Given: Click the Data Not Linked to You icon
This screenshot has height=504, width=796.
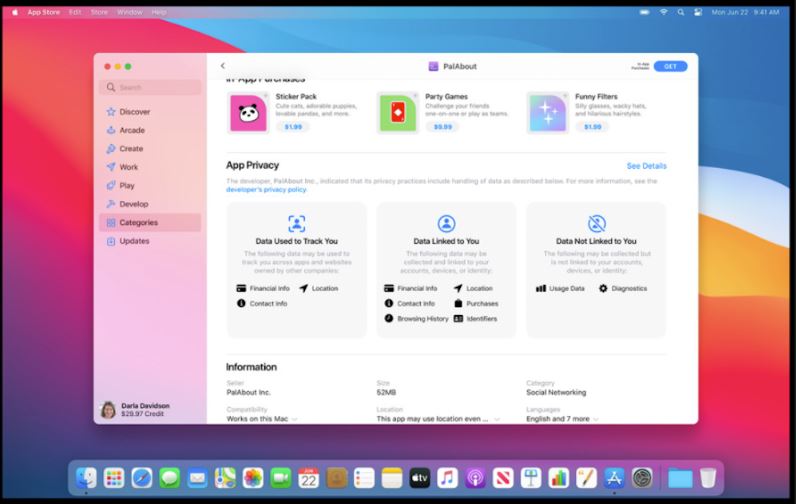Looking at the screenshot, I should coord(596,223).
